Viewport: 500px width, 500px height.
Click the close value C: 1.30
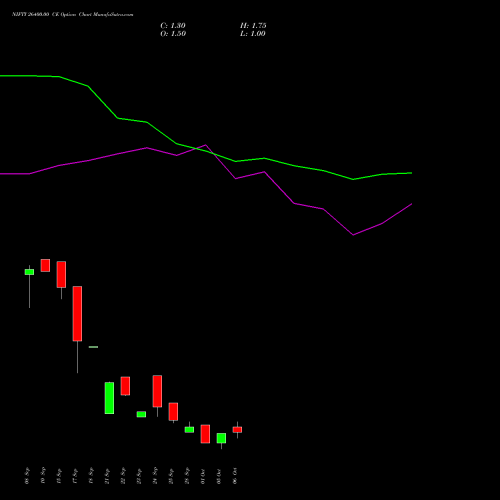(173, 26)
